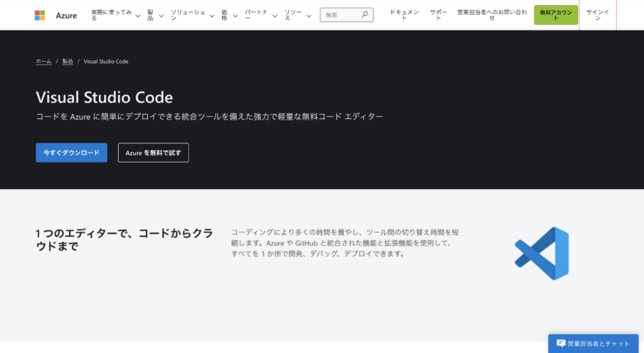
Task: Click the Visual Studio Code page heading
Action: tap(104, 97)
